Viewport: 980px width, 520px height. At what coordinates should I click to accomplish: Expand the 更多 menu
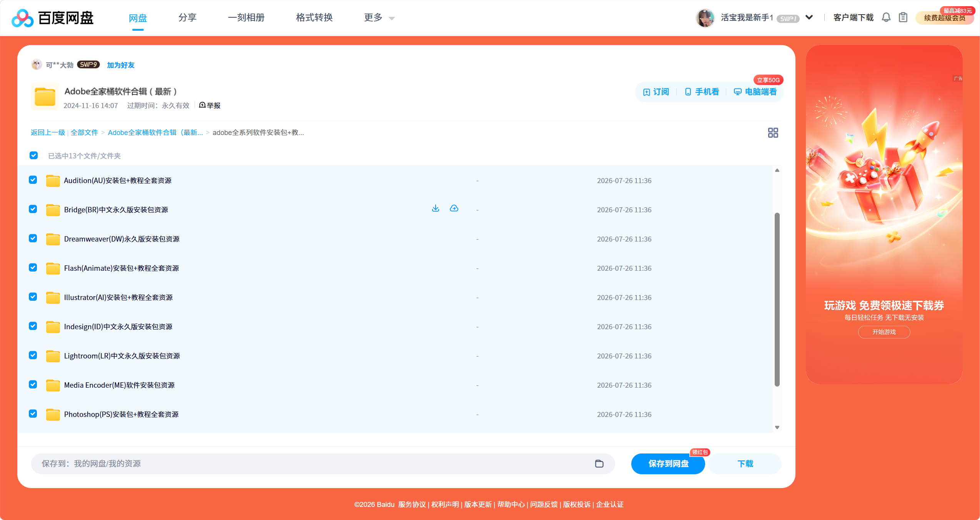pyautogui.click(x=379, y=18)
